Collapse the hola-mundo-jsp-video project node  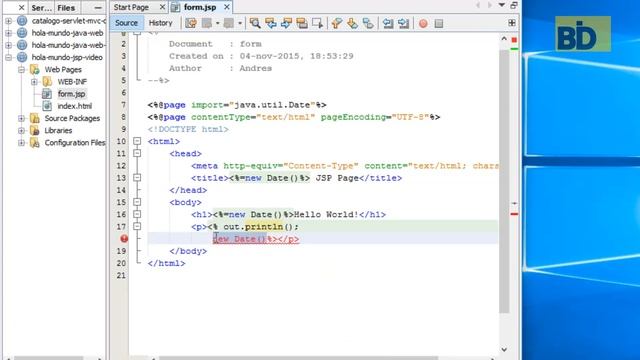coord(8,58)
